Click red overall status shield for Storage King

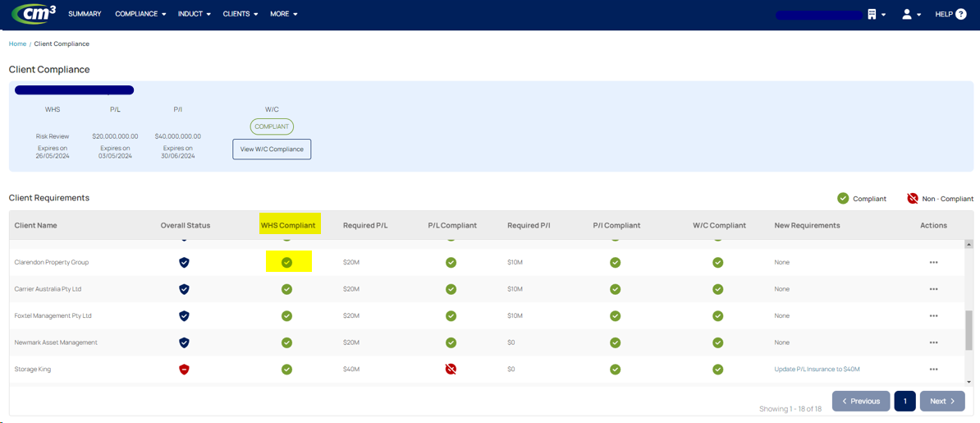(185, 370)
